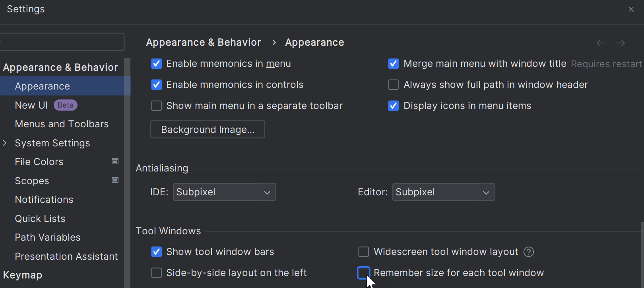Click the Scopes project-level icon
The width and height of the screenshot is (644, 288).
115,180
